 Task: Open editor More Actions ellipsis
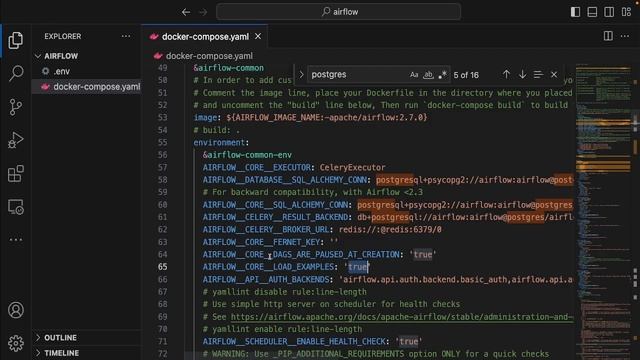[624, 36]
